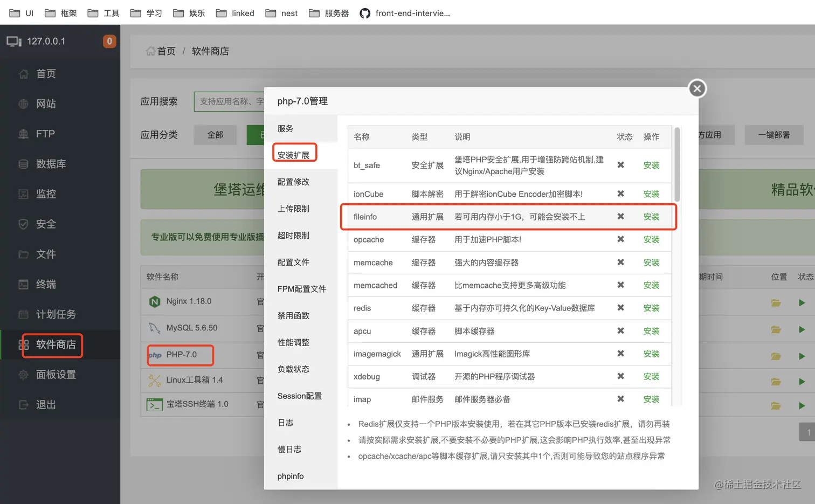Install the redis extension
Viewport: 815px width, 504px height.
click(651, 308)
